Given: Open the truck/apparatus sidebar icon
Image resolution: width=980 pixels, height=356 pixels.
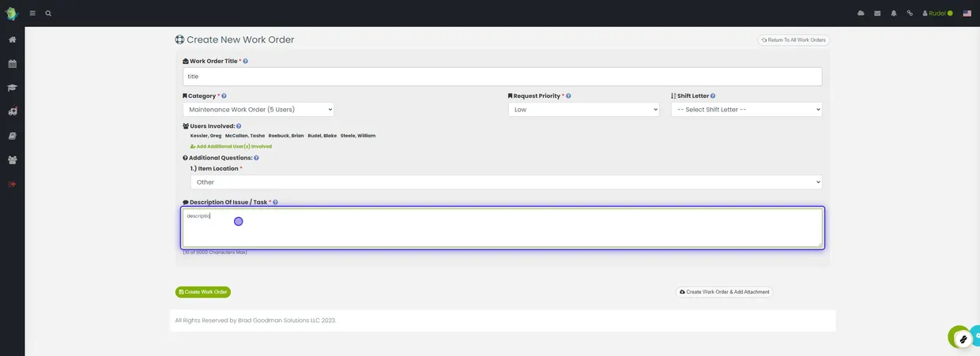Looking at the screenshot, I should [13, 112].
